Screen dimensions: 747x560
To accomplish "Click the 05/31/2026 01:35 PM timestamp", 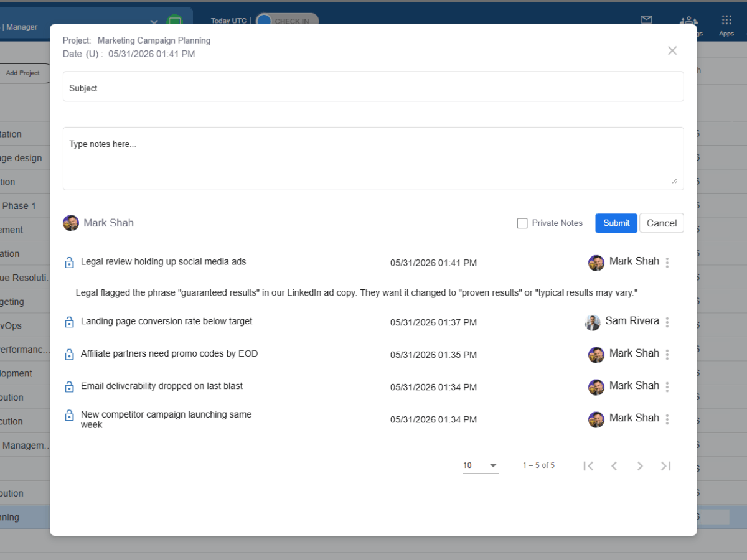I will coord(433,355).
